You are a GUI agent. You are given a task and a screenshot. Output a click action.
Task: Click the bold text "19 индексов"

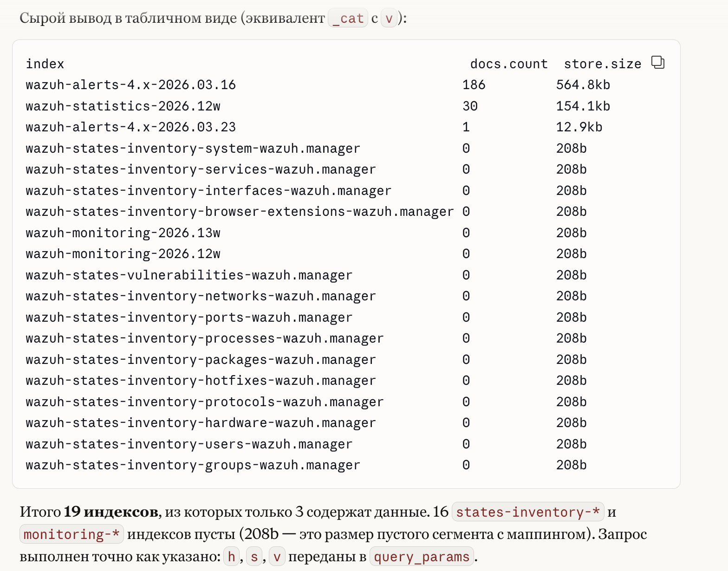[111, 512]
